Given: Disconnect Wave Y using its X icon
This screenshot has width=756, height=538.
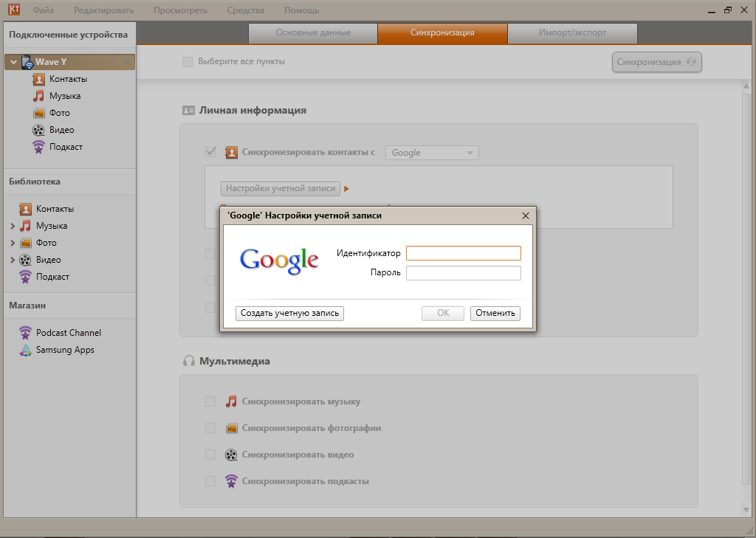Looking at the screenshot, I should click(x=126, y=62).
